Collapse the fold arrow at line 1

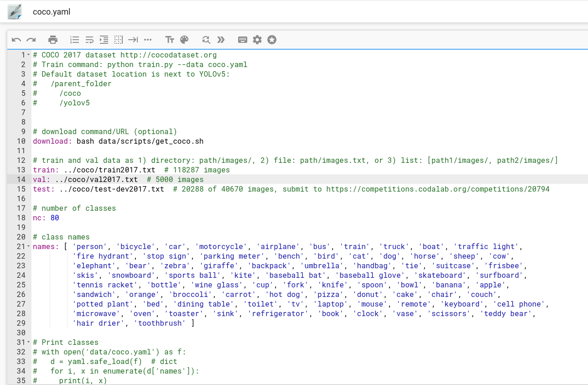(28, 55)
